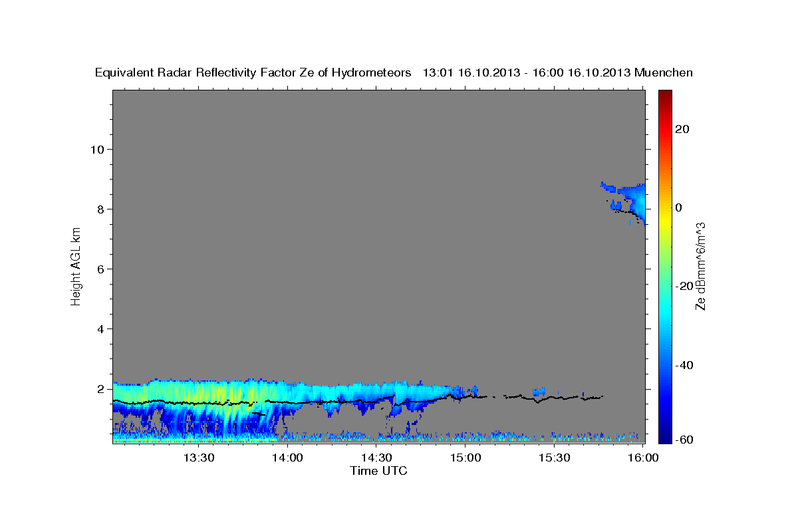Click the '14:00' time tick label
The image size is (798, 532).
coord(287,458)
